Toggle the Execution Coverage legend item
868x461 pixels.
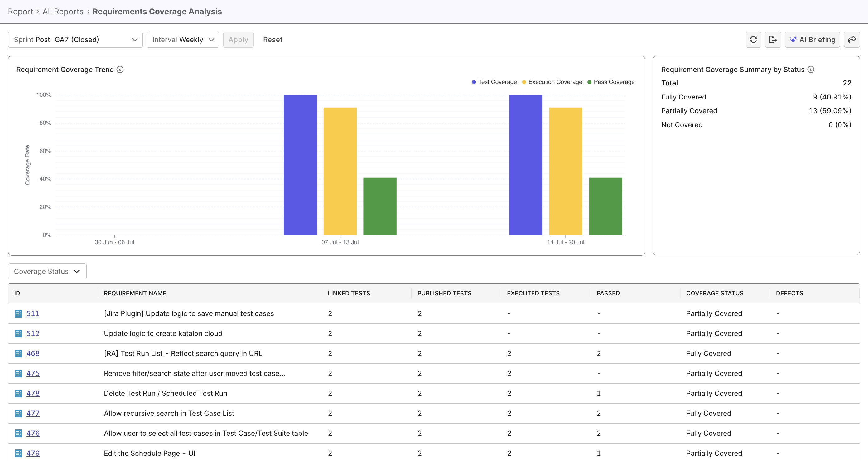click(552, 82)
